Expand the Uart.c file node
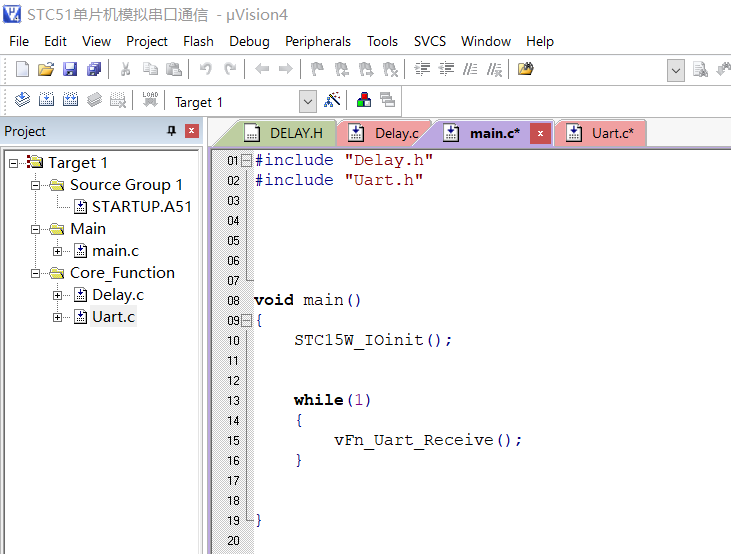The height and width of the screenshot is (554, 731). click(x=57, y=318)
